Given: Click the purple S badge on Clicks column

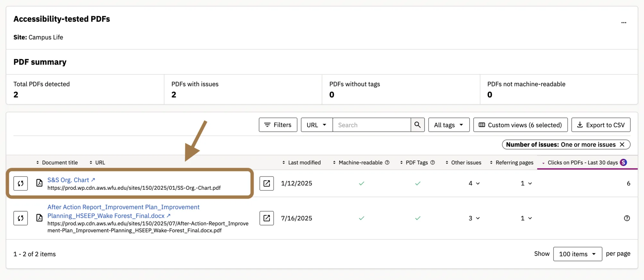Looking at the screenshot, I should point(624,162).
